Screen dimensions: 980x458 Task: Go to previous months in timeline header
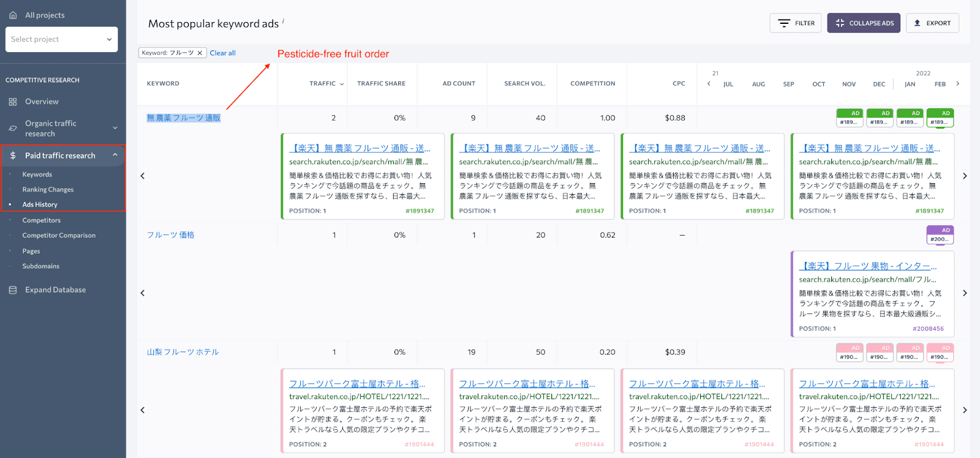(x=709, y=84)
